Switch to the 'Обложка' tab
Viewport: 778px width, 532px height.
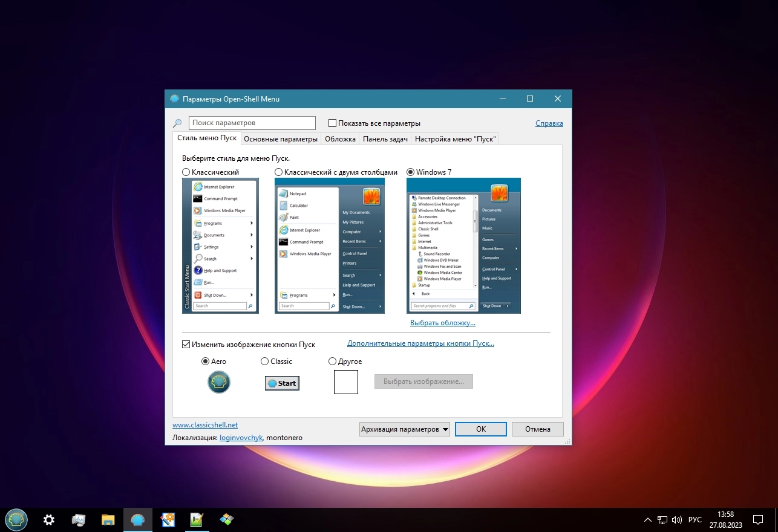point(340,139)
